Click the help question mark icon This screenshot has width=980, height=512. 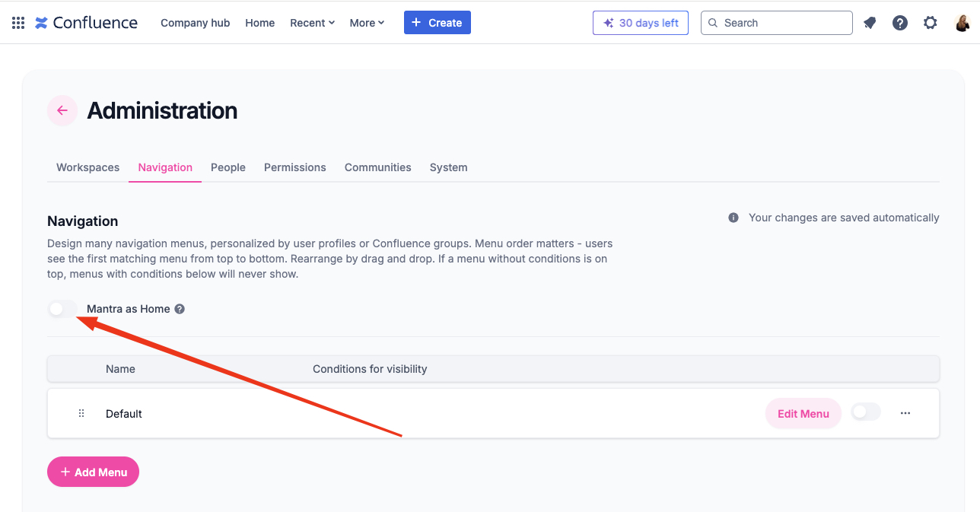[x=900, y=23]
